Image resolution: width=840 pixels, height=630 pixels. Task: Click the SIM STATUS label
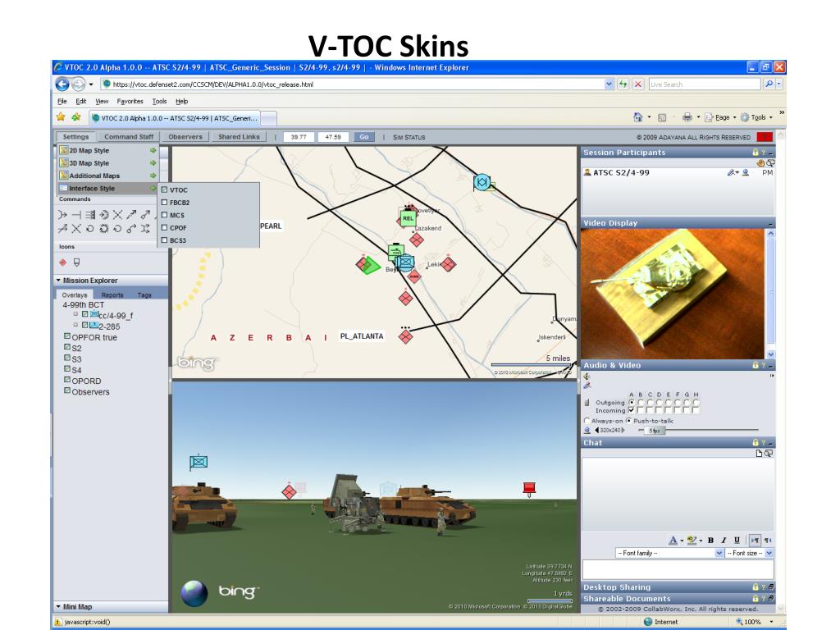click(409, 138)
